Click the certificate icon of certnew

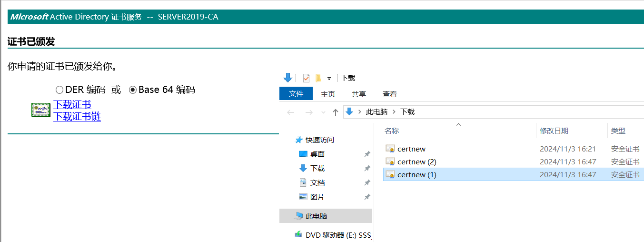pos(390,149)
